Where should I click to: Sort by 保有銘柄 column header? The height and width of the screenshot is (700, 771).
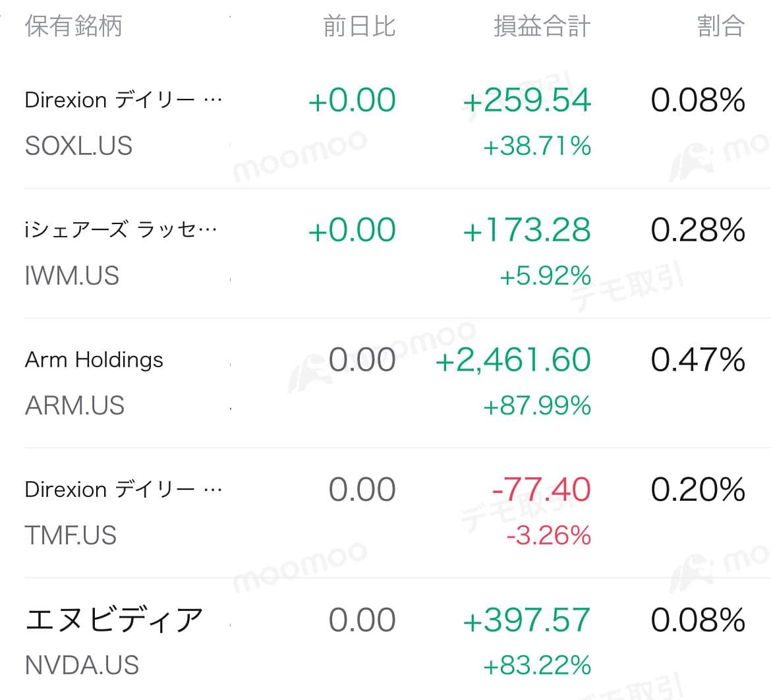click(x=73, y=26)
